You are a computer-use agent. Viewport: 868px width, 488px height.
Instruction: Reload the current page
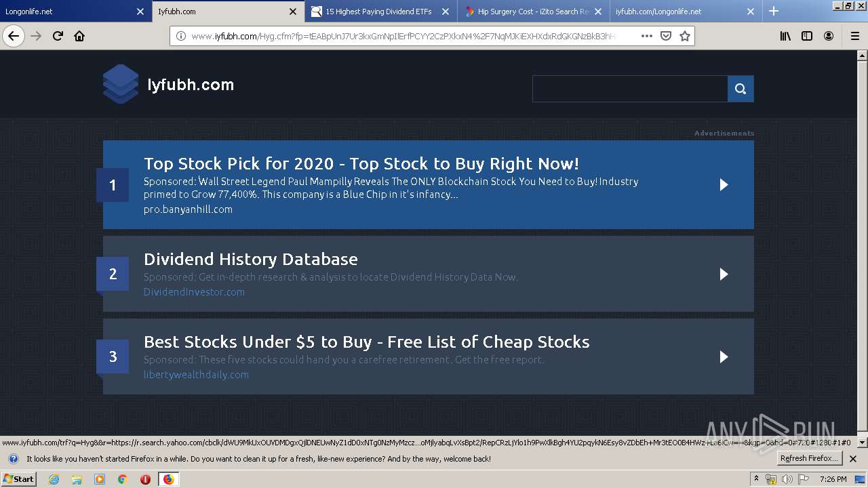click(x=58, y=36)
